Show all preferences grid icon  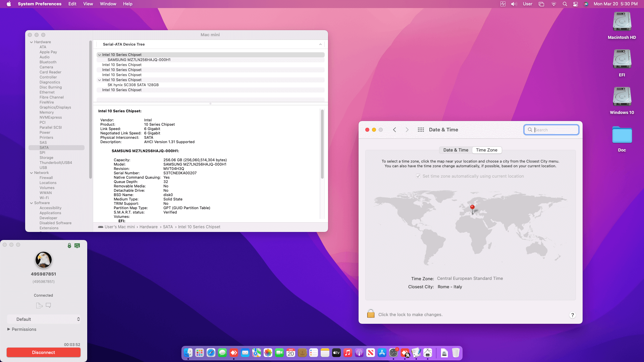click(x=421, y=130)
